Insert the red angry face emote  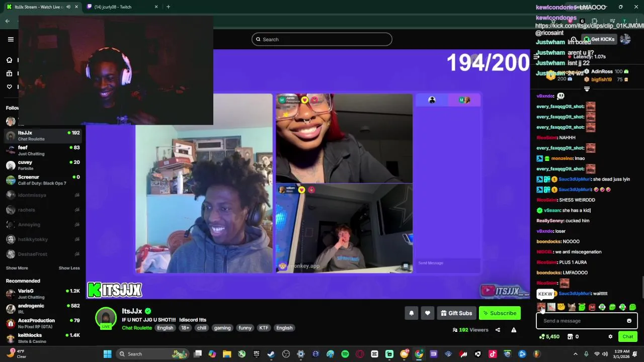[592, 307]
